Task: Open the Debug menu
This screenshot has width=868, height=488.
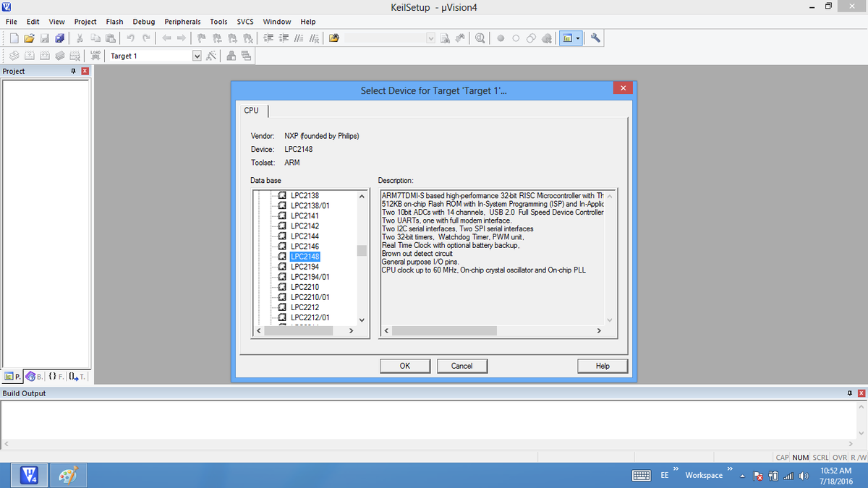Action: coord(144,22)
